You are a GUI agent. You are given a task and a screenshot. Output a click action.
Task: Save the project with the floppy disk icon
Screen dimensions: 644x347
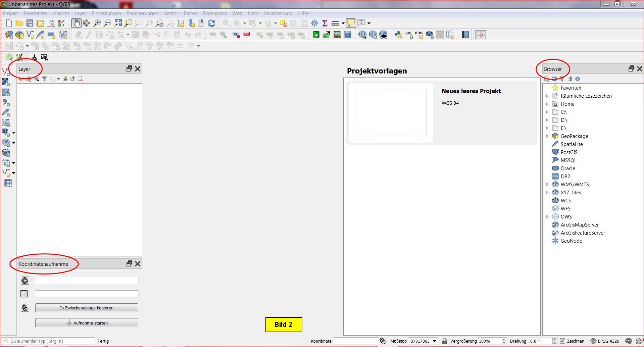(x=30, y=23)
